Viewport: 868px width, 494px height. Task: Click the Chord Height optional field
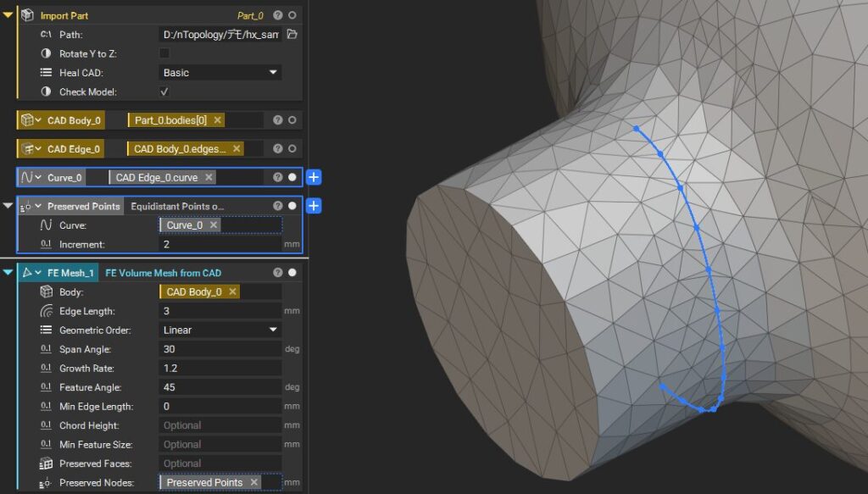220,425
